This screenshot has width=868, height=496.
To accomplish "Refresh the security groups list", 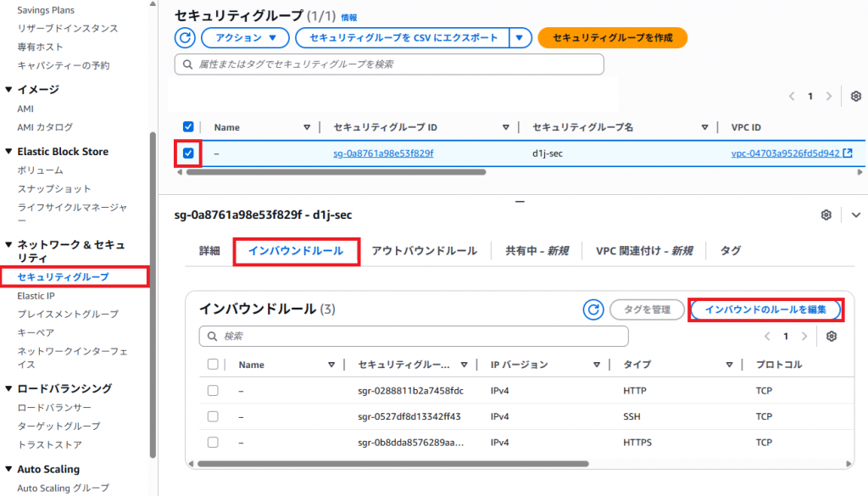I will click(x=185, y=38).
